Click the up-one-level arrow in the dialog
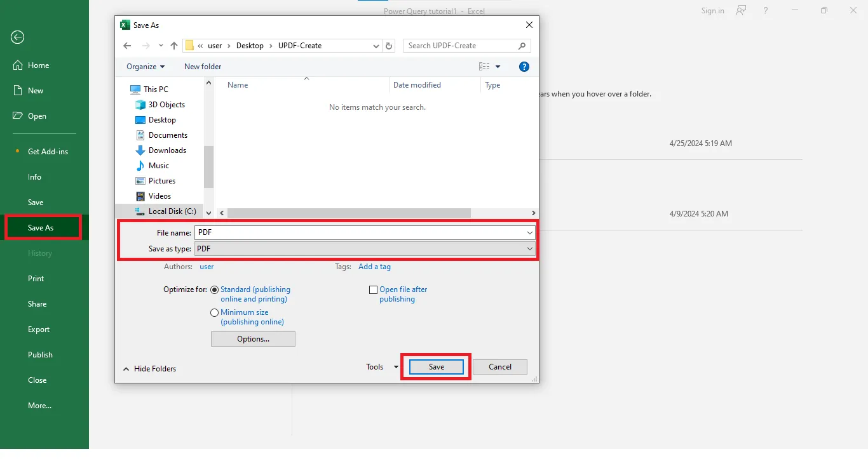868x459 pixels. pos(173,45)
